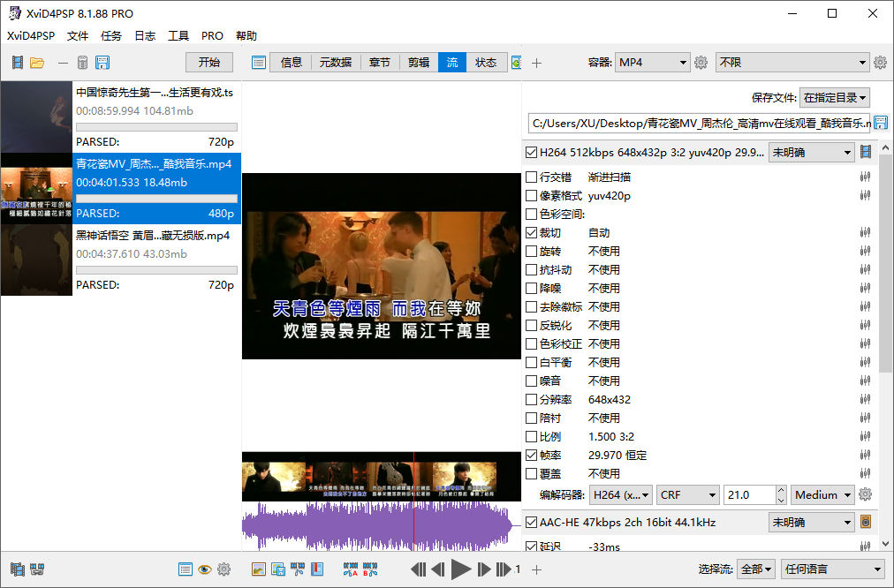
Task: Enable 色彩校正 checkbox
Action: coord(531,343)
